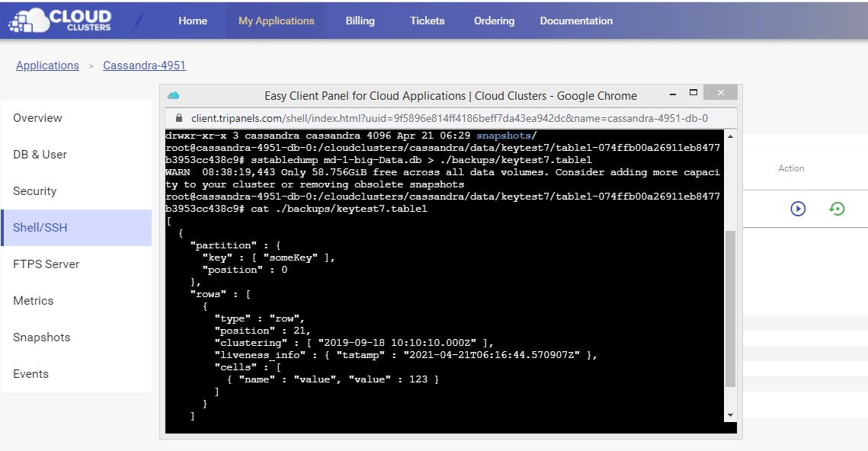
Task: Select Shell/SSH in the sidebar
Action: click(76, 228)
